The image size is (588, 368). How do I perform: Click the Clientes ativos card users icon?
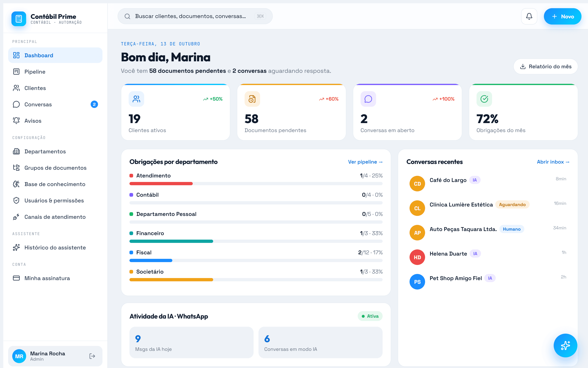(136, 99)
